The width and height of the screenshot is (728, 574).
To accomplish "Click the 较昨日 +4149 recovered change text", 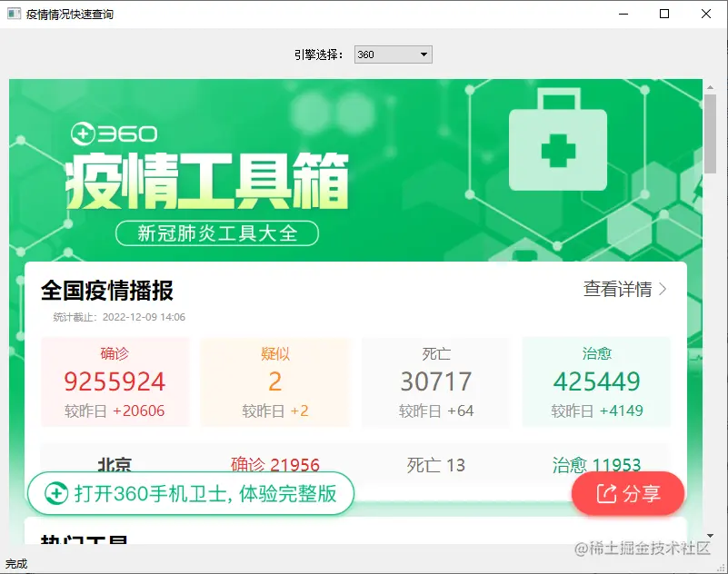I will [x=597, y=411].
